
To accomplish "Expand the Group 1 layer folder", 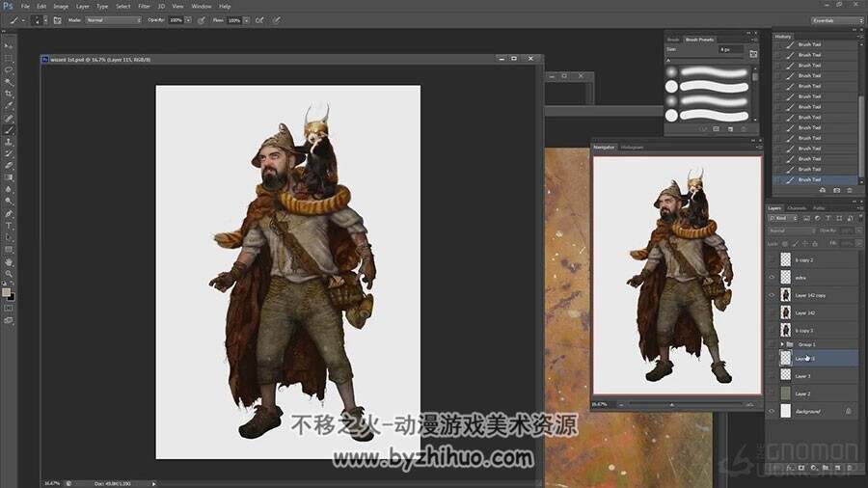I will (x=782, y=344).
